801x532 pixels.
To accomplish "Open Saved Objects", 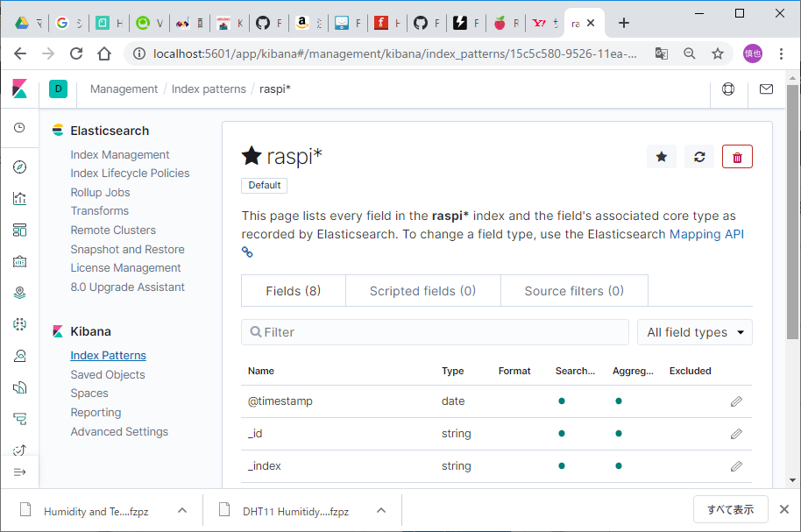I will pos(108,374).
